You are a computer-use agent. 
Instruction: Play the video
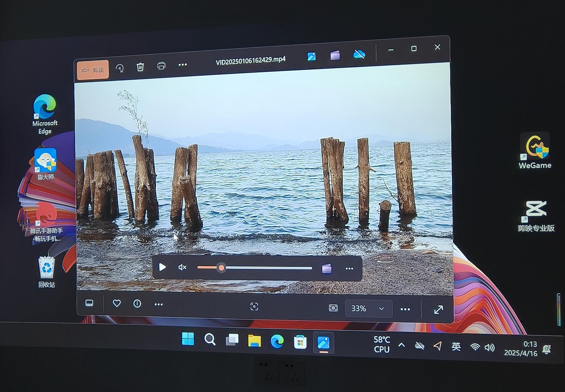pos(162,267)
